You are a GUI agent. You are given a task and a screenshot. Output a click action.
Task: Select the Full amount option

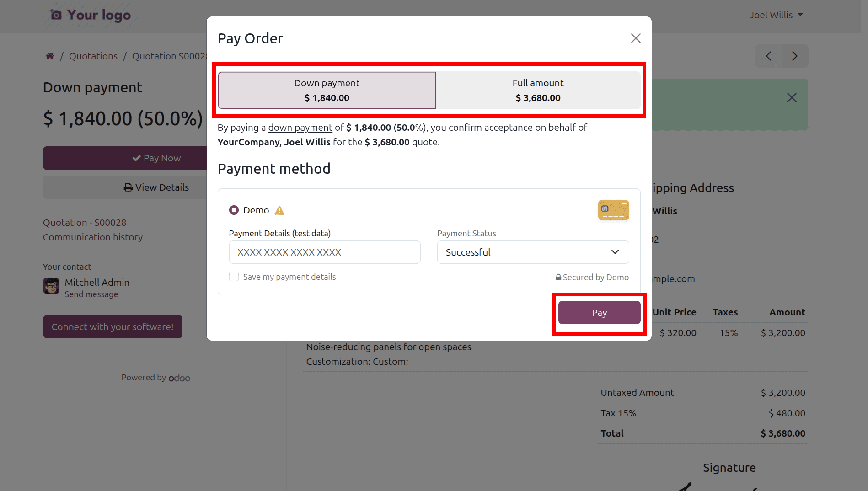[538, 90]
